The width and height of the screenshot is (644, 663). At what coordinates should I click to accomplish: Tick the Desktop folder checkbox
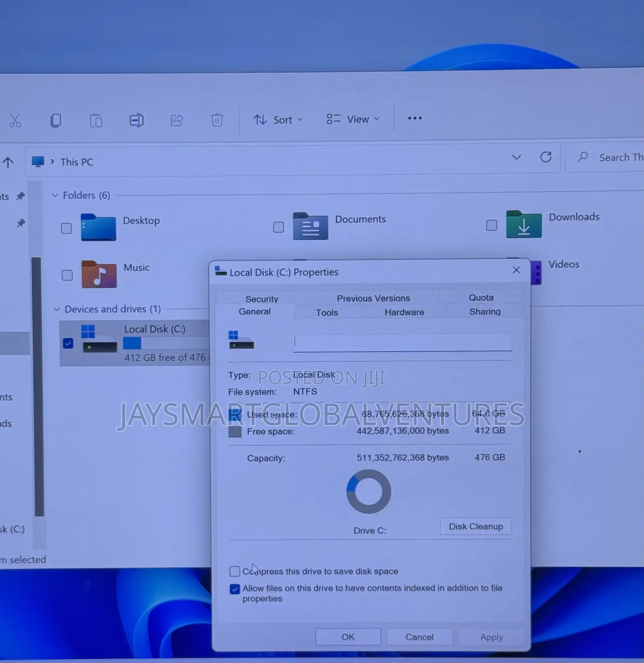[66, 229]
